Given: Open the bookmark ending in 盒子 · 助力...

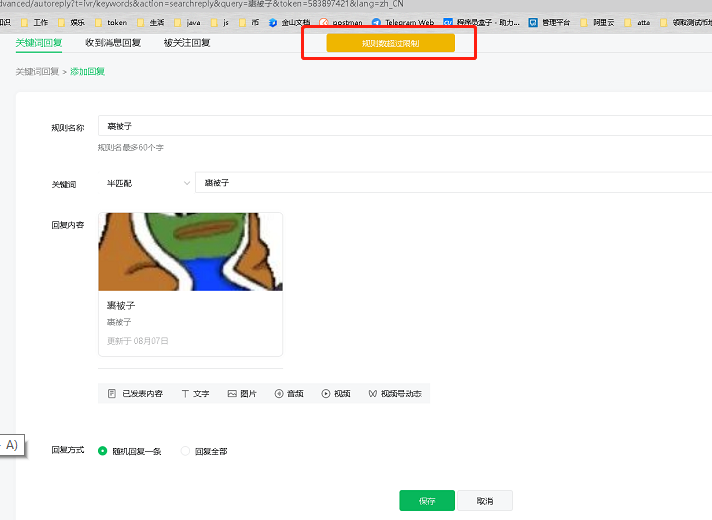Looking at the screenshot, I should (x=481, y=23).
